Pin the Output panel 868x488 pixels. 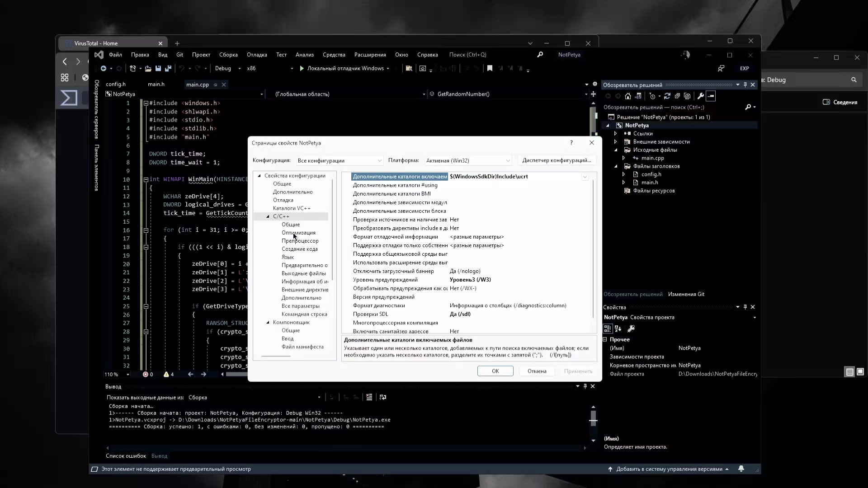(585, 386)
